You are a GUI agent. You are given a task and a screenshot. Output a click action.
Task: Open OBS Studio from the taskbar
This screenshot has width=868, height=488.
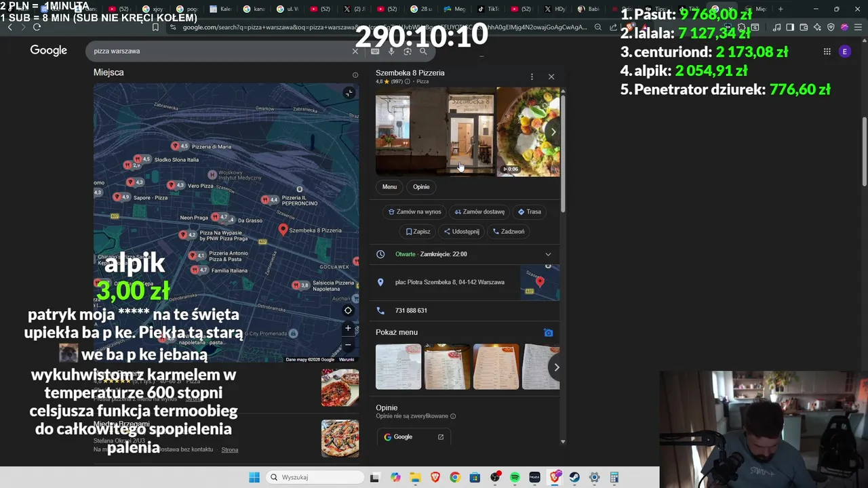pos(495,477)
